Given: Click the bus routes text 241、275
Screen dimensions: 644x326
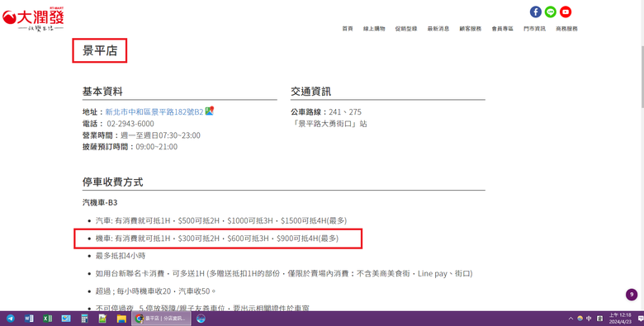Looking at the screenshot, I should pos(345,111).
